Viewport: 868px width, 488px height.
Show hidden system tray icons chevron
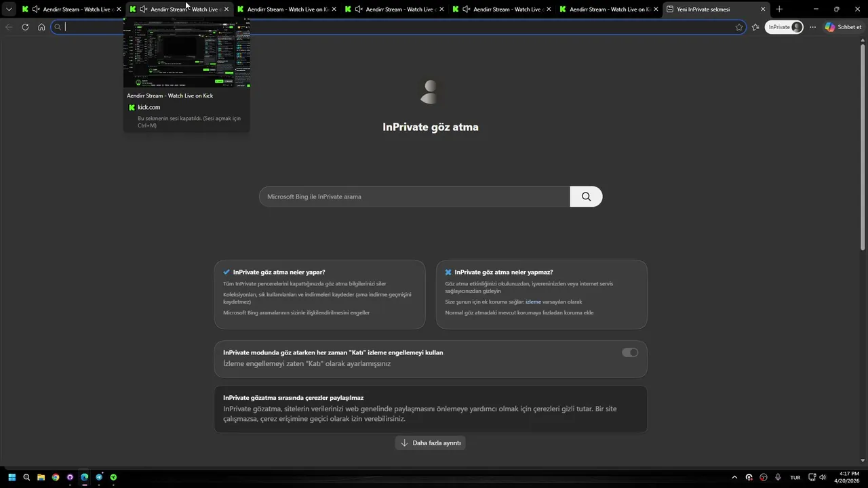[734, 477]
